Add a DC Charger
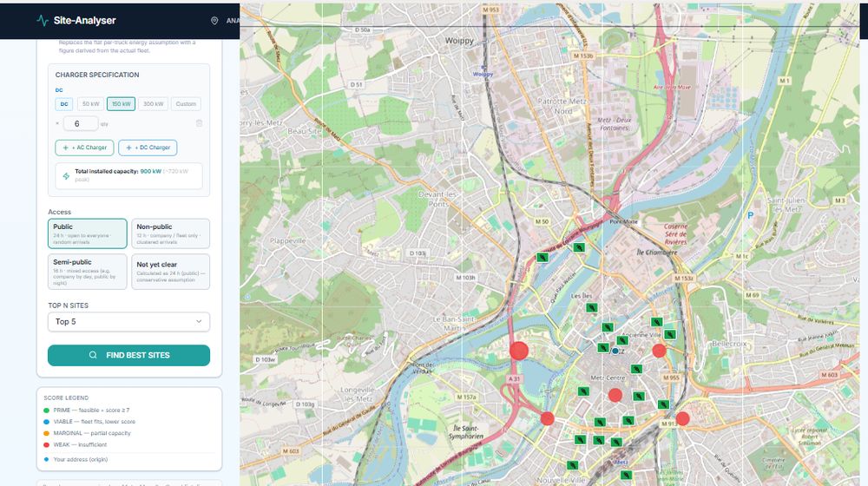868x486 pixels. pos(148,148)
